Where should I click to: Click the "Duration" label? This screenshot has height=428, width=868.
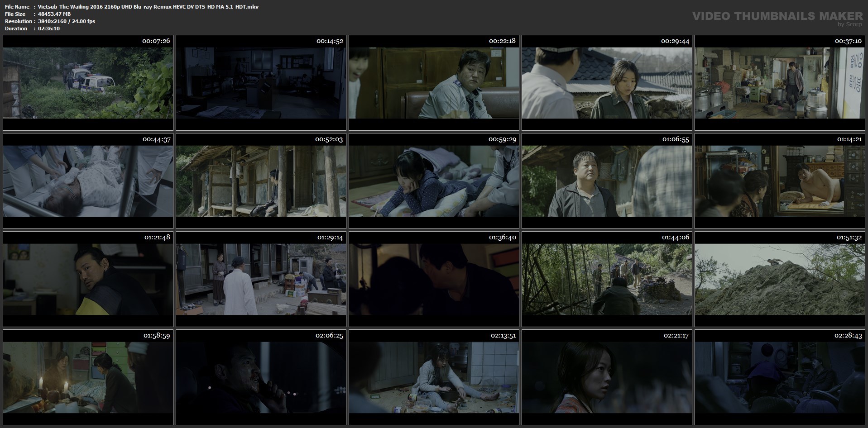(16, 29)
